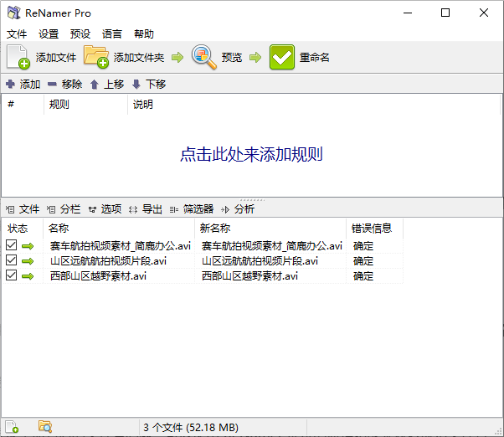Uncheck the 赛车航拍视频素材_简鹿办公.avi file checkbox
The width and height of the screenshot is (504, 437).
[11, 244]
